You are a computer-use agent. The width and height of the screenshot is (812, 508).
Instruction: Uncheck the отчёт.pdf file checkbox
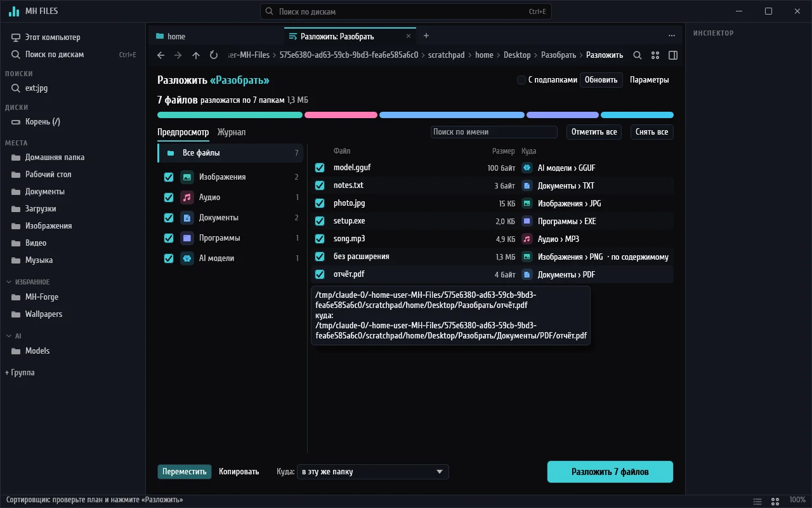click(320, 274)
